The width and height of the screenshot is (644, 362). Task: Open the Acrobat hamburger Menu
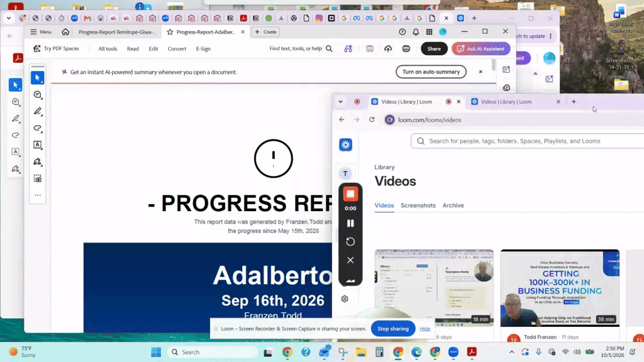[41, 32]
